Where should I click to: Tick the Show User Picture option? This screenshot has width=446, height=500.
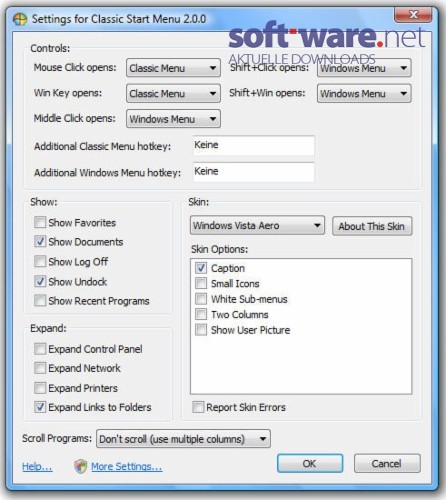click(x=201, y=330)
